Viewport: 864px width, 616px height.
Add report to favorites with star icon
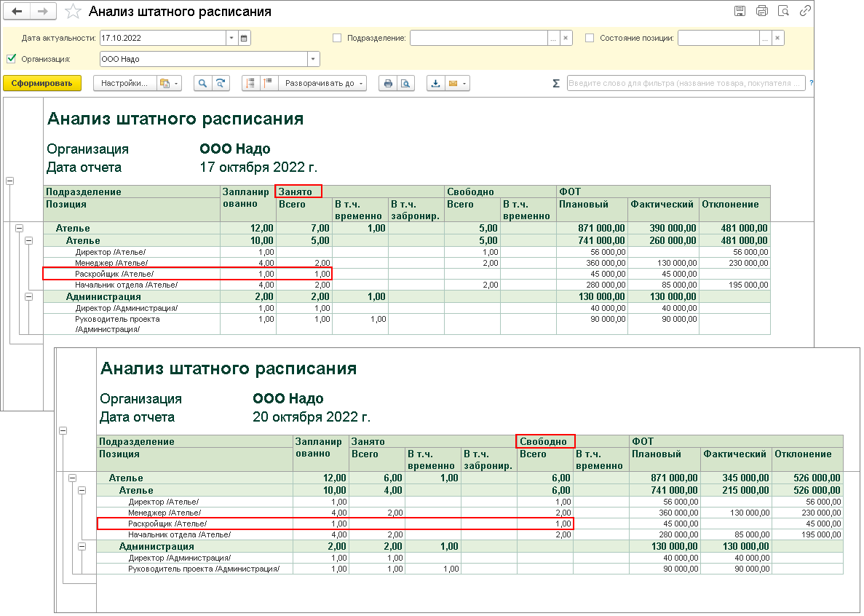point(73,12)
